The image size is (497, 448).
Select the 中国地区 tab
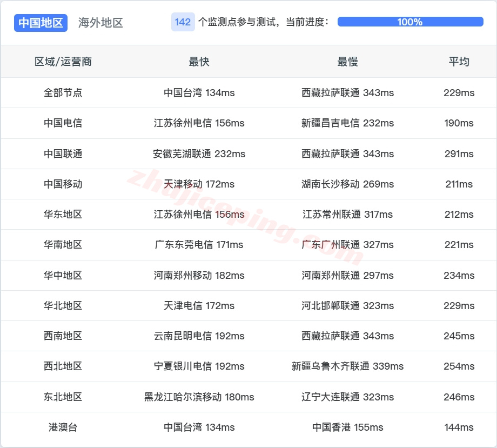41,23
